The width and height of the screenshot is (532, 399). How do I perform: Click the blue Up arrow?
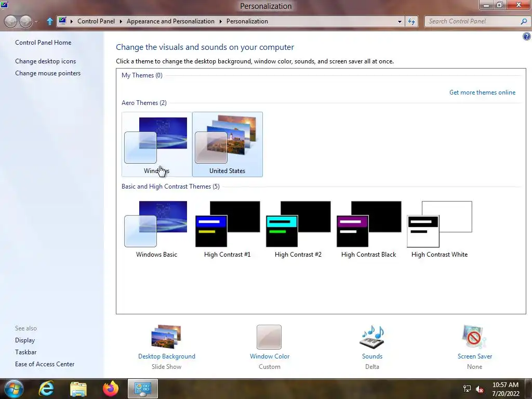point(49,21)
